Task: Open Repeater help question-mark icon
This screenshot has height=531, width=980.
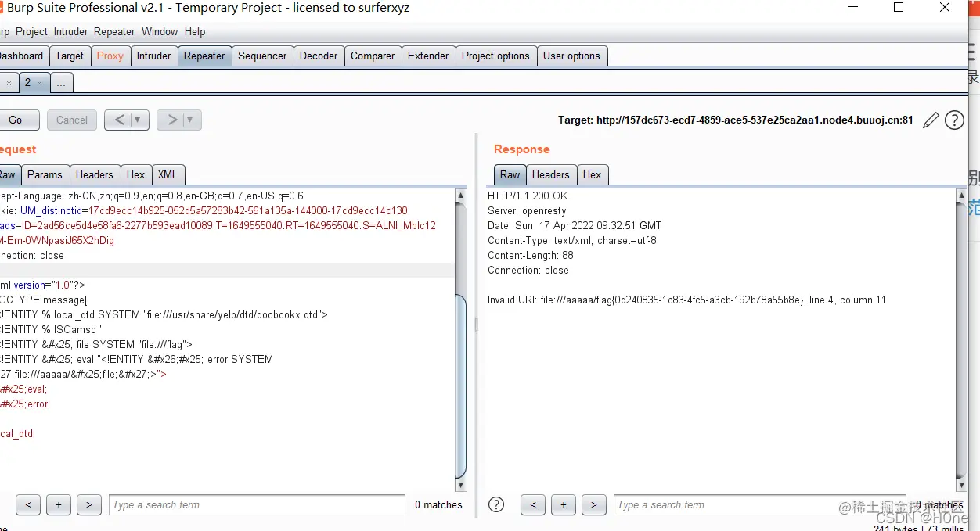Action: pos(954,120)
